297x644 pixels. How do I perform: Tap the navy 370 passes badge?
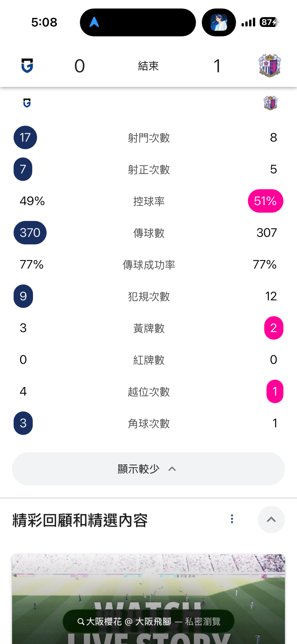tap(30, 233)
